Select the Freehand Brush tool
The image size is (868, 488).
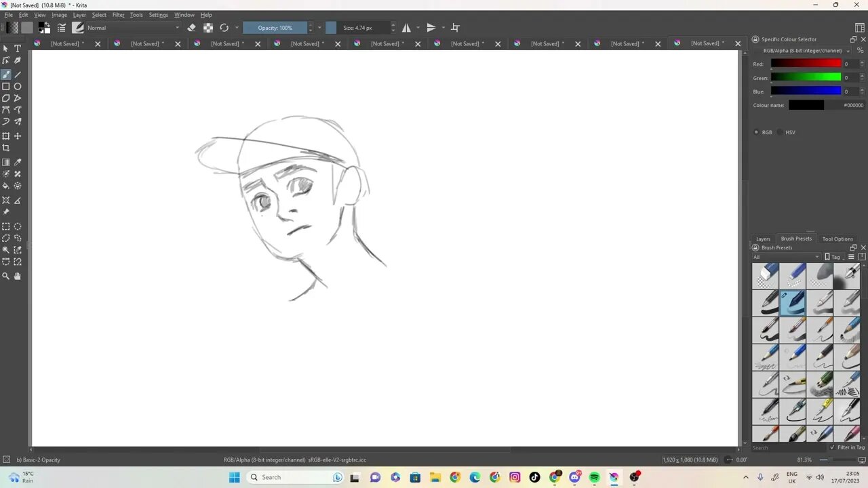[6, 75]
